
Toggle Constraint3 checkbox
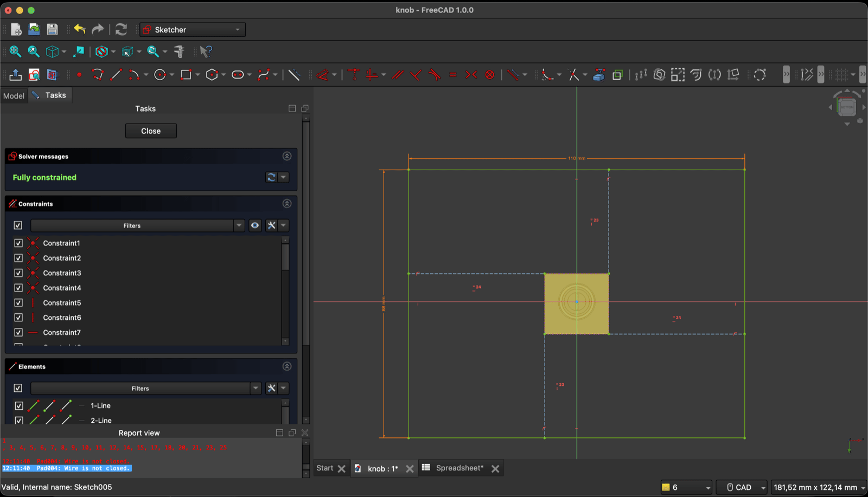click(x=18, y=273)
